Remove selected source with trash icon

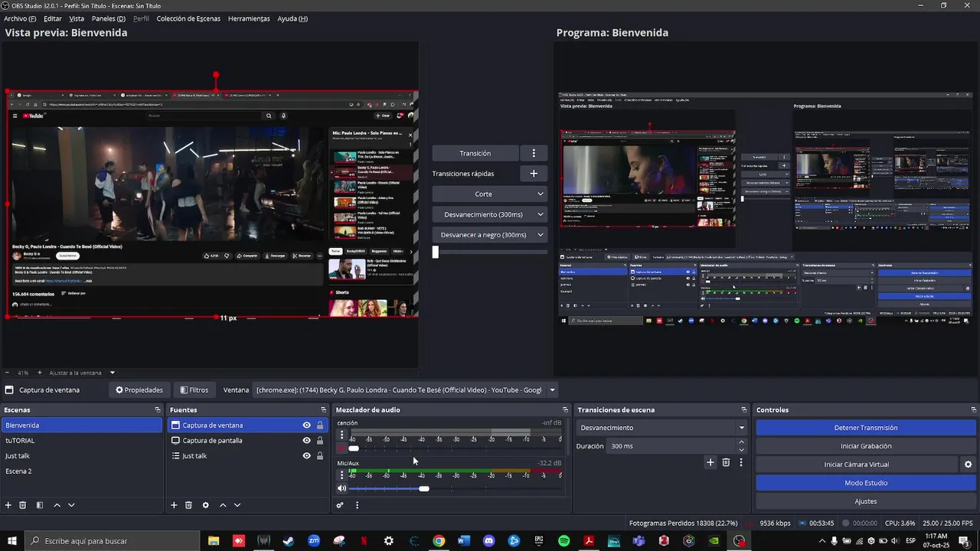pyautogui.click(x=188, y=505)
